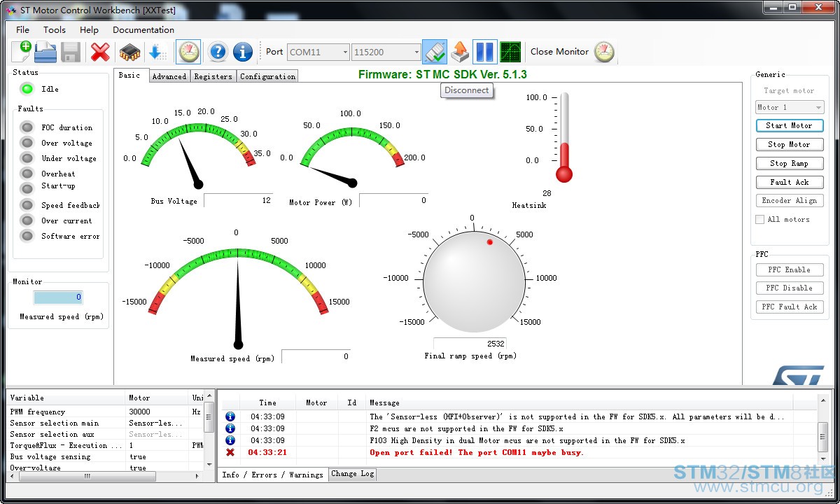Click the Bus voltage sensing row
The height and width of the screenshot is (504, 840).
105,456
